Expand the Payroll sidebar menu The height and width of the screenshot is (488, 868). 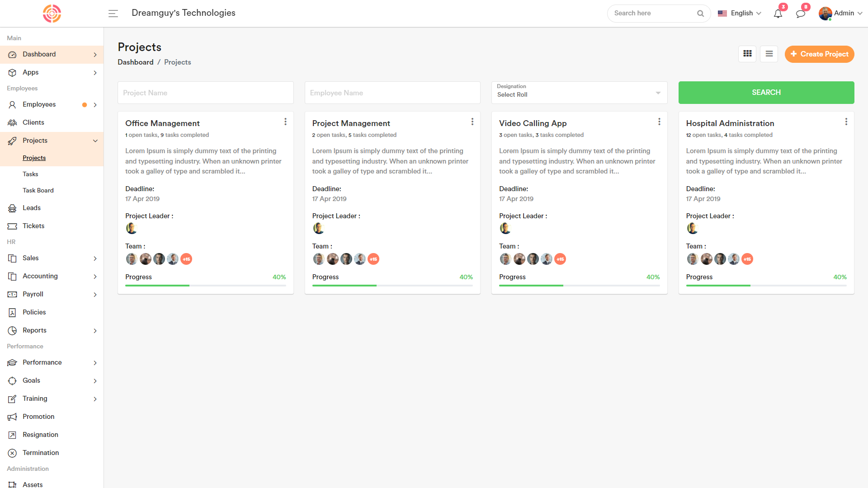coord(52,294)
